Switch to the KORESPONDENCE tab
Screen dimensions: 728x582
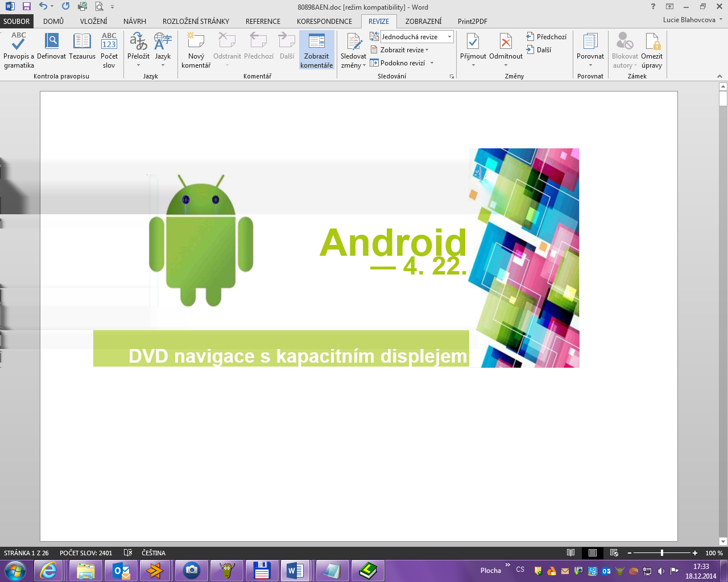pyautogui.click(x=324, y=22)
